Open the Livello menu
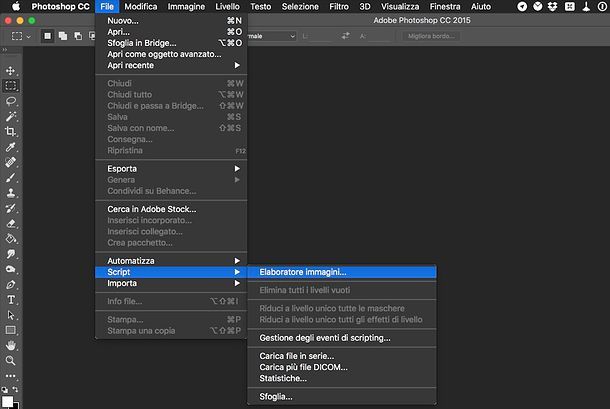Viewport: 610px width, 409px height. (x=227, y=7)
